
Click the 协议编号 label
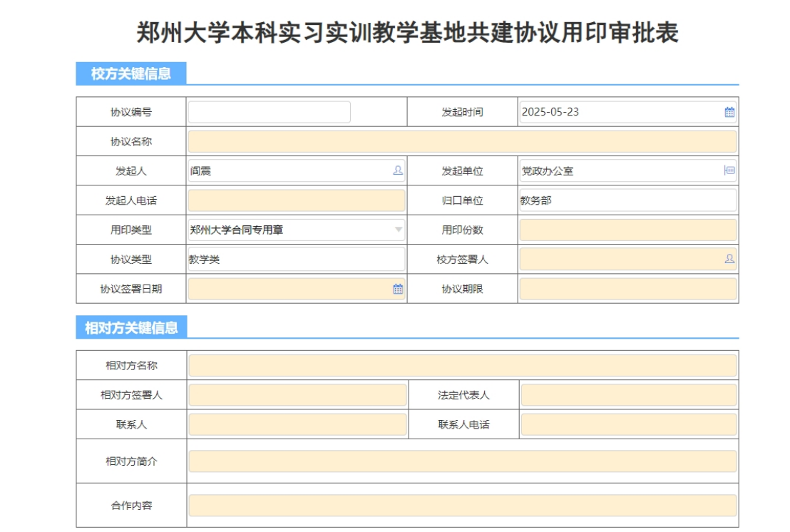(x=131, y=112)
